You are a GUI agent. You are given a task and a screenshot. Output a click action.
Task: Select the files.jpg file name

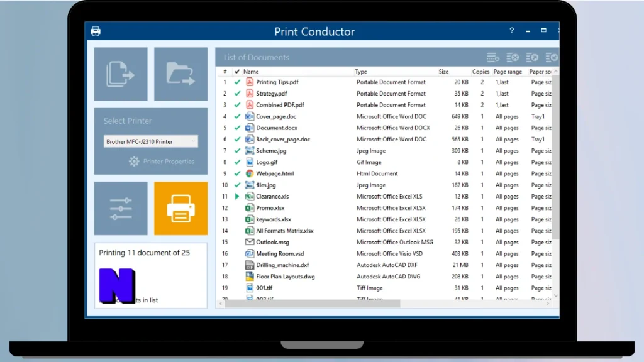point(266,185)
